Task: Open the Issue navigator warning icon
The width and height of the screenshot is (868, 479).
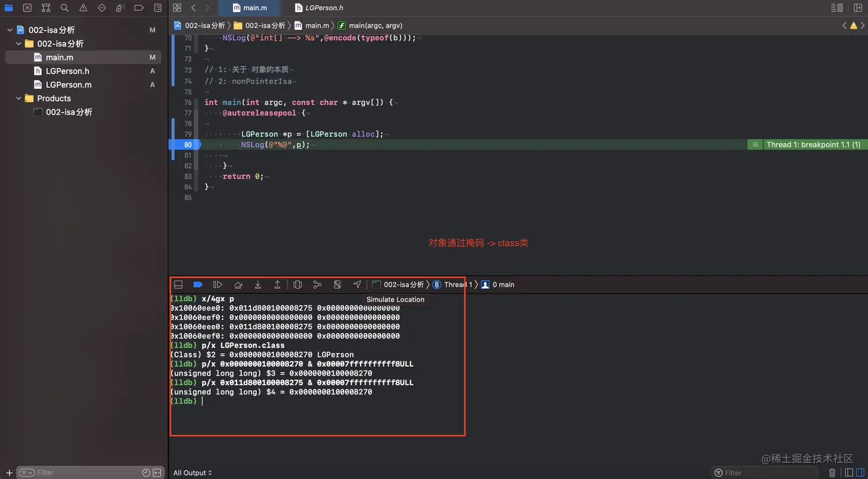Action: pyautogui.click(x=83, y=8)
